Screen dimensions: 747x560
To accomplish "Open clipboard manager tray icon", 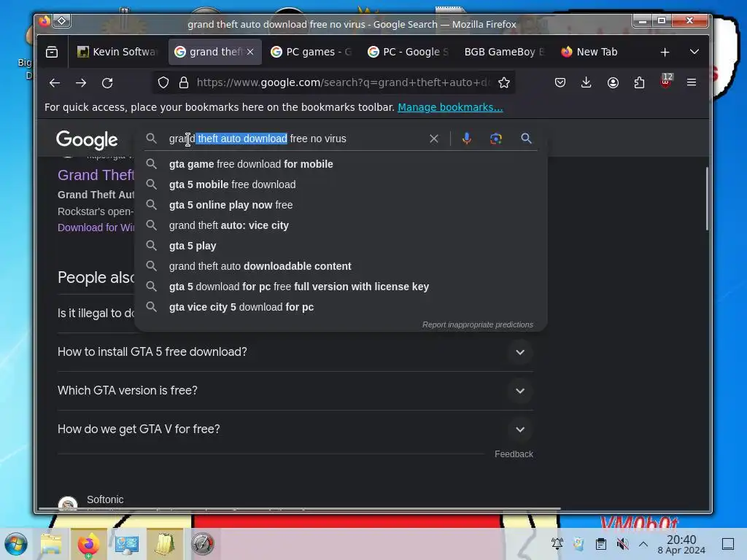I will [601, 544].
